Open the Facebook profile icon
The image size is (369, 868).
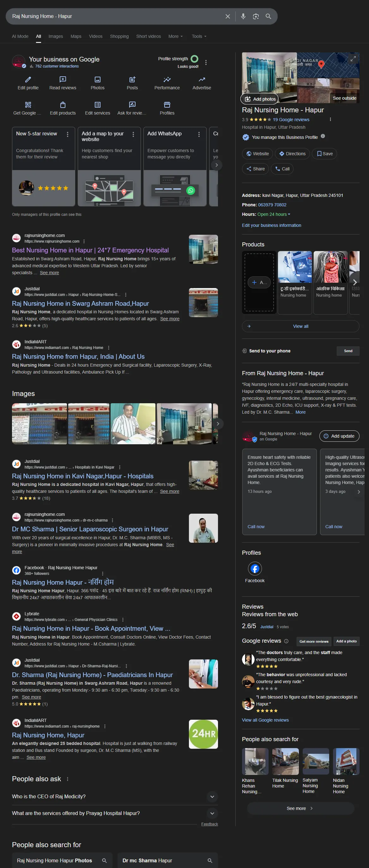tap(255, 569)
